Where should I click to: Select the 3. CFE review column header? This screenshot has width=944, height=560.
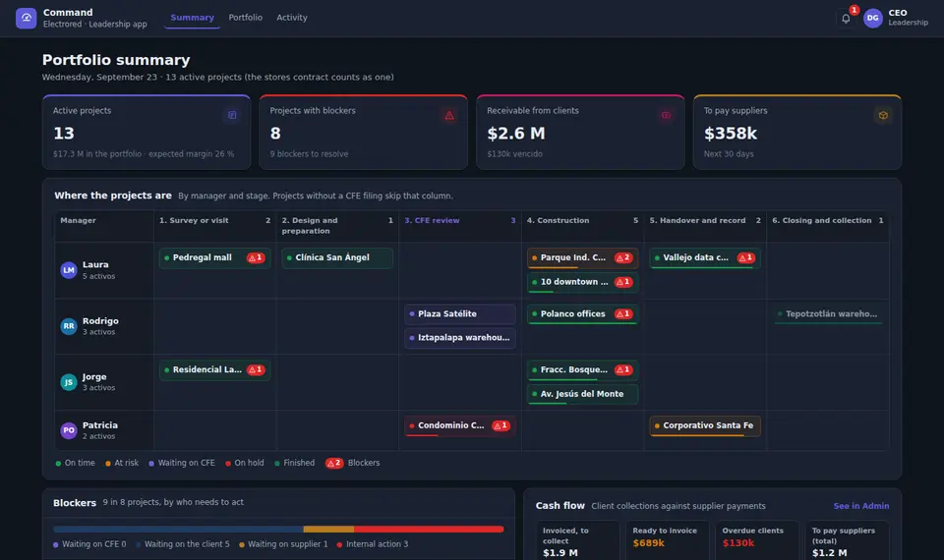pyautogui.click(x=460, y=226)
